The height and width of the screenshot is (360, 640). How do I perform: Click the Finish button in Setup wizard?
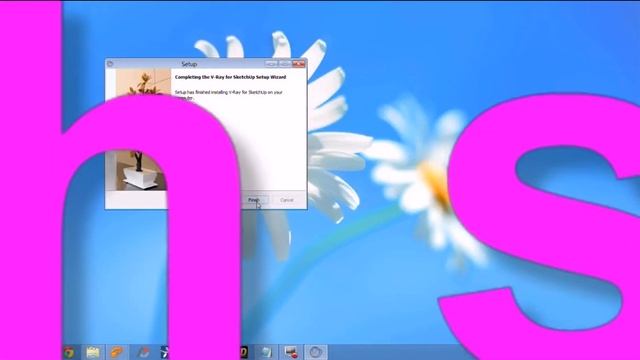[254, 200]
